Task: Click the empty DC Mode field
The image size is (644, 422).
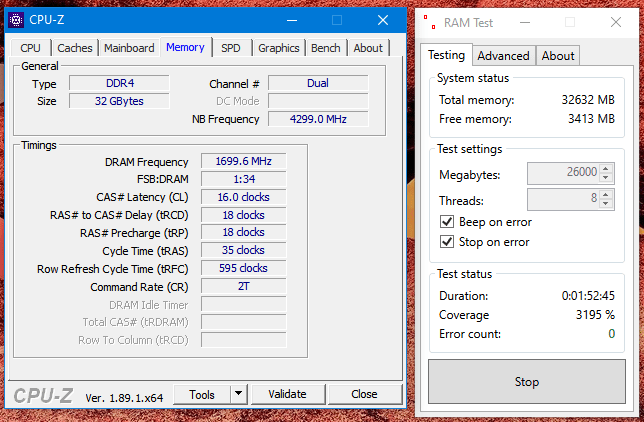Action: [318, 101]
